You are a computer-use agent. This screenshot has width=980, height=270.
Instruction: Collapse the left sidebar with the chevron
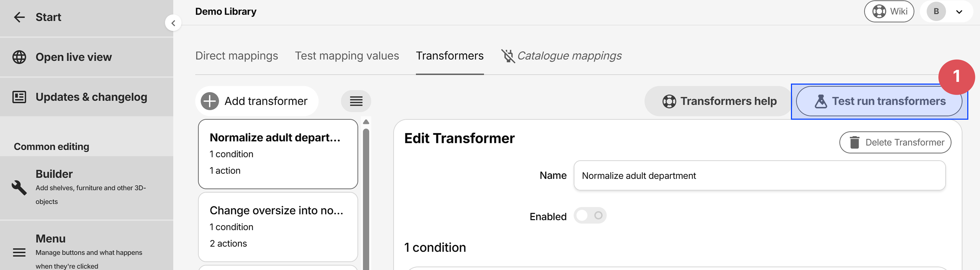(x=173, y=23)
